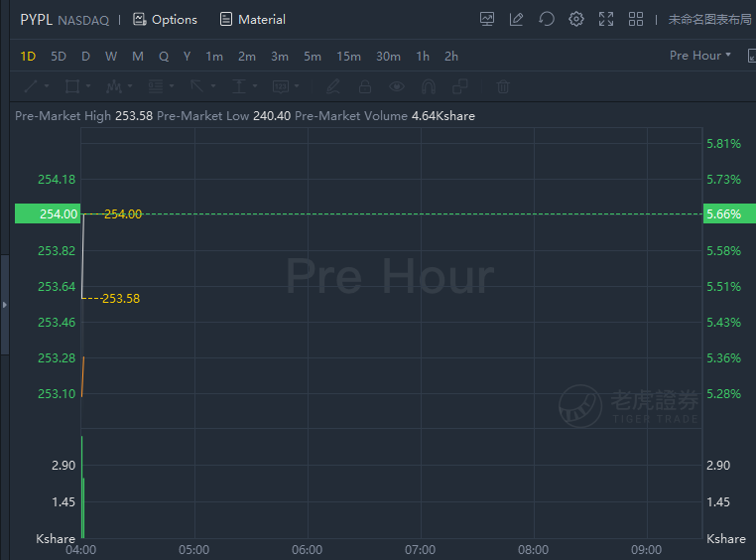Toggle the magnet snap mode icon
This screenshot has height=560, width=756.
[x=429, y=86]
